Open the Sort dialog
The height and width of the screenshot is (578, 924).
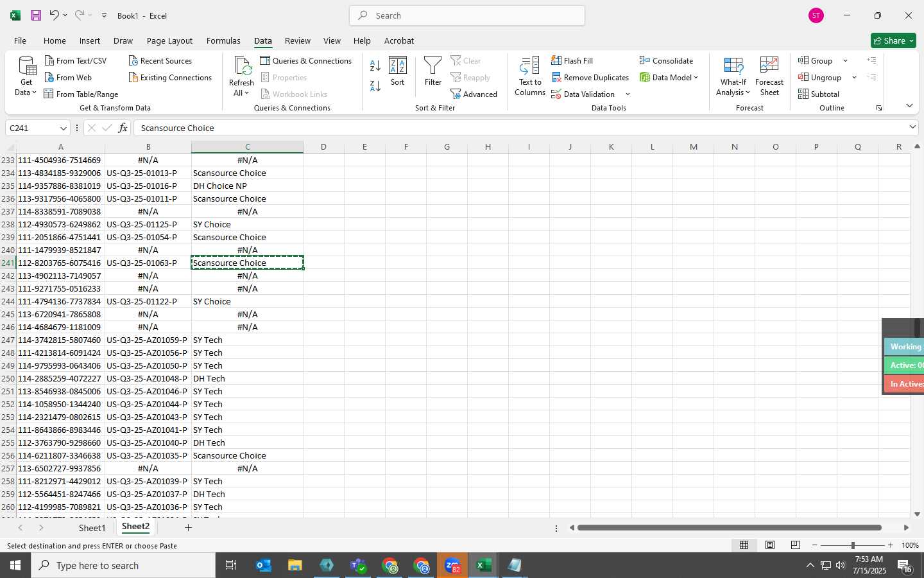(398, 71)
